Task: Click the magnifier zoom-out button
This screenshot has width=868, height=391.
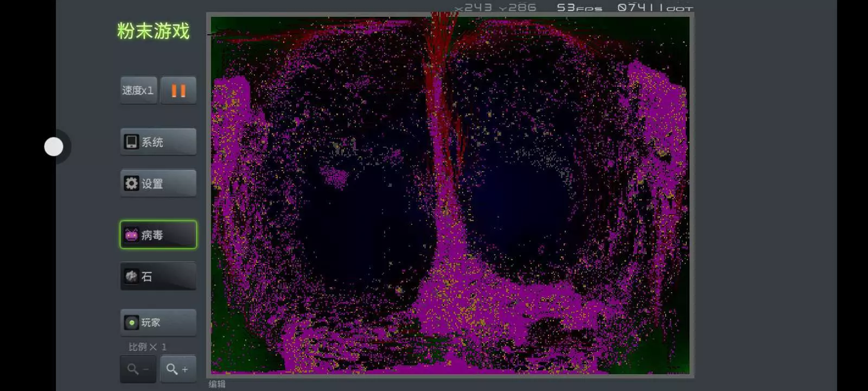Action: (138, 369)
